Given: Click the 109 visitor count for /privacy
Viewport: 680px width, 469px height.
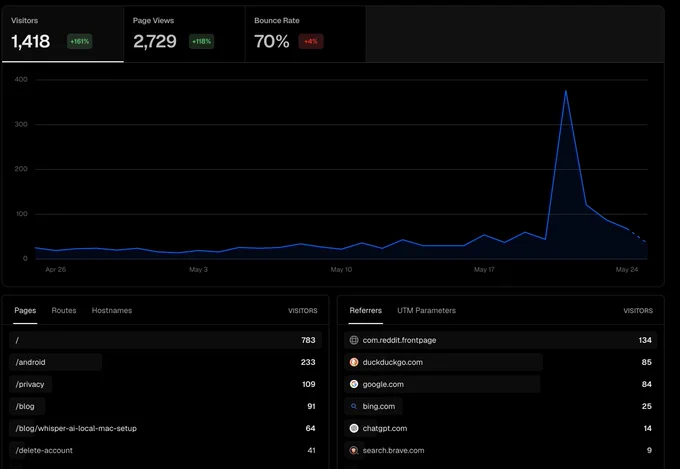Looking at the screenshot, I should (x=309, y=384).
